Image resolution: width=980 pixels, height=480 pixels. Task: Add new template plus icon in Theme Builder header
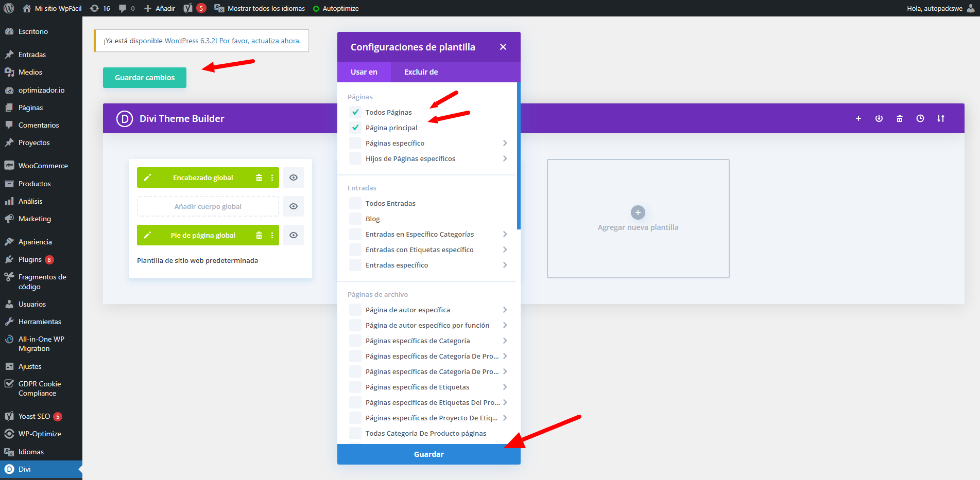tap(858, 118)
